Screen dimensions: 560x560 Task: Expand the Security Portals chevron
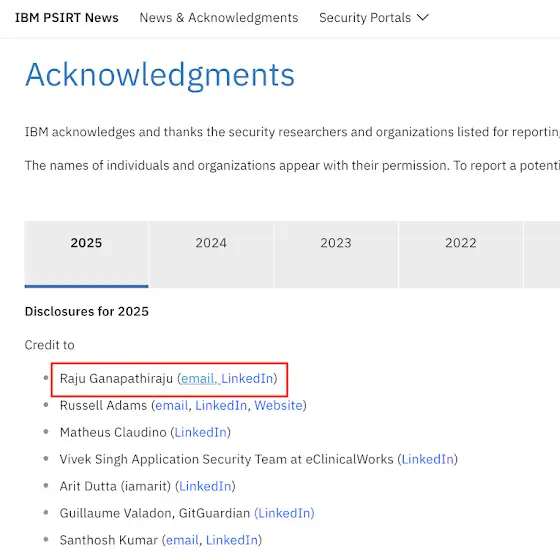[423, 18]
